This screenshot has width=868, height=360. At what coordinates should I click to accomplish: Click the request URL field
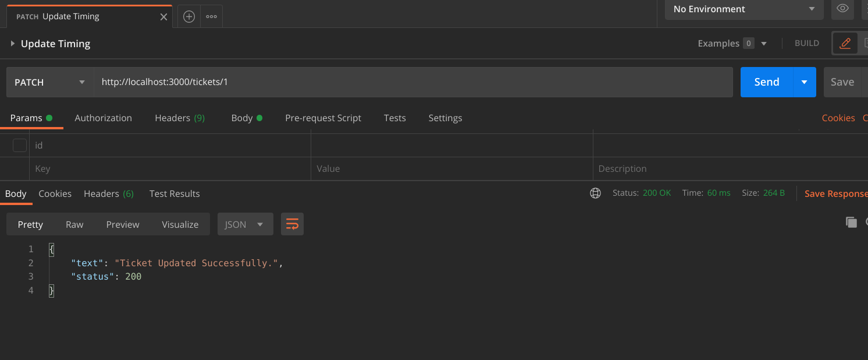click(413, 82)
